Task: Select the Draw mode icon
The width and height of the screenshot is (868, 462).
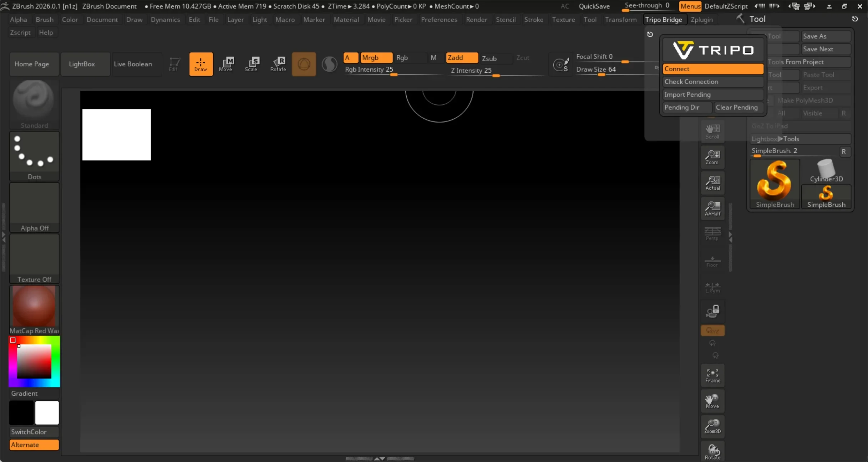Action: [x=201, y=64]
